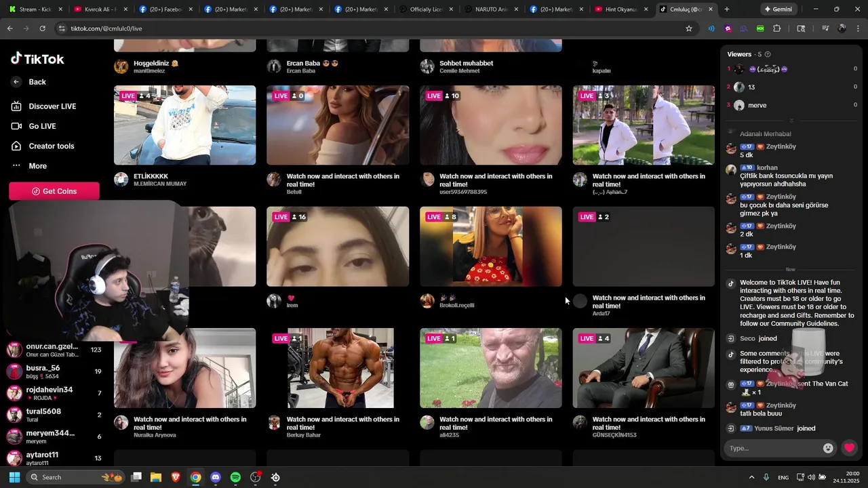
Task: Switch to the Kıvırcık Ali YouTube tab
Action: point(100,9)
